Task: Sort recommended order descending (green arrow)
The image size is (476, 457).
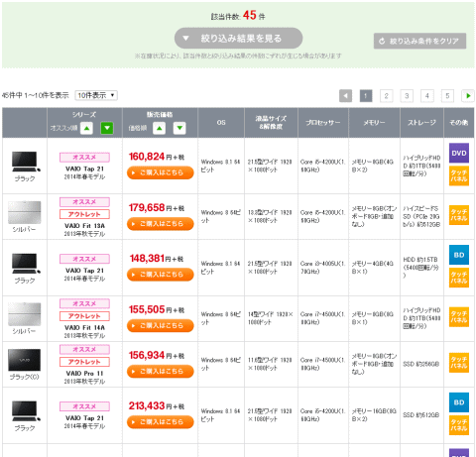Action: point(107,128)
